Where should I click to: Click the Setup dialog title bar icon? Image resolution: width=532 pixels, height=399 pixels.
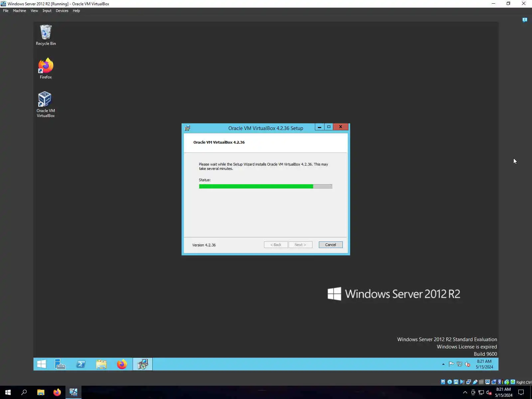point(188,128)
